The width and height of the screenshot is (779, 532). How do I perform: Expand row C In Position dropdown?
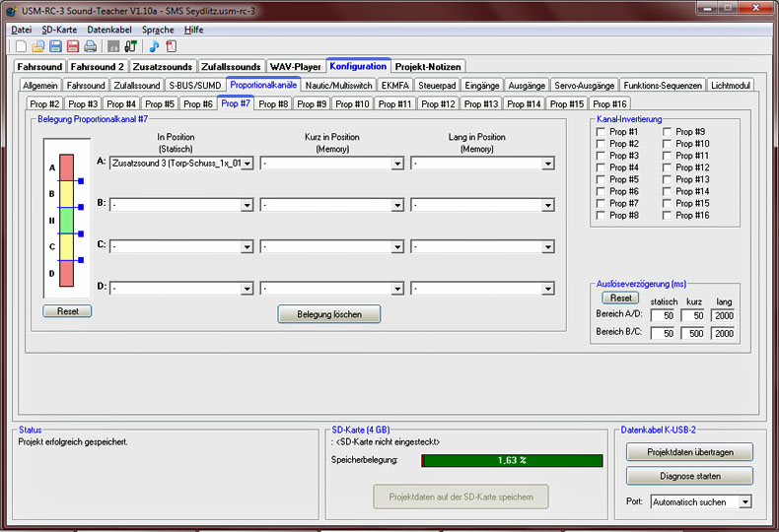(x=247, y=246)
